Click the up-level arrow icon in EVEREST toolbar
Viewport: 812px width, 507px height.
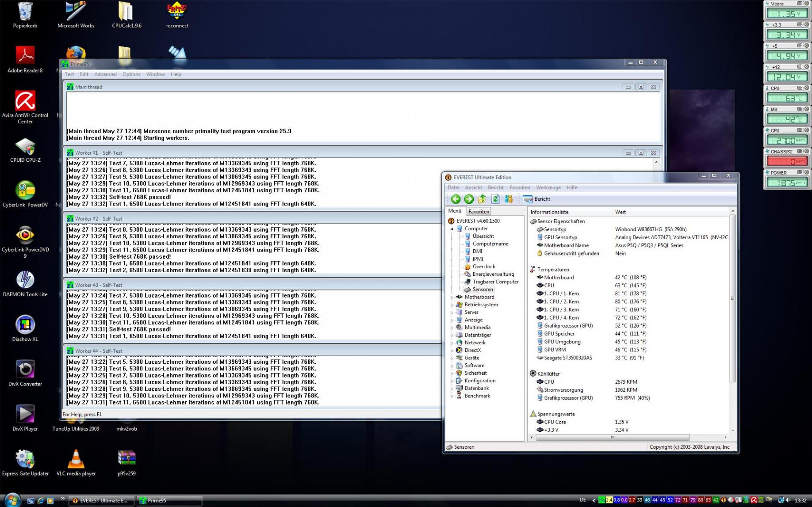point(482,199)
